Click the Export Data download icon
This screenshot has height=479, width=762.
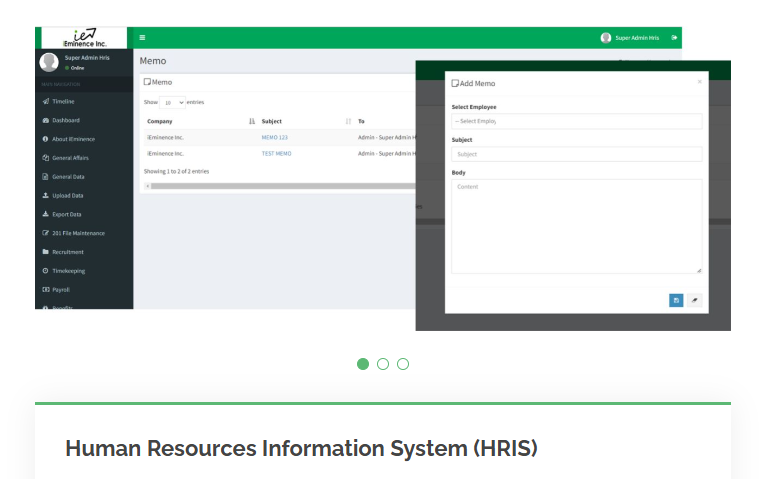click(45, 214)
